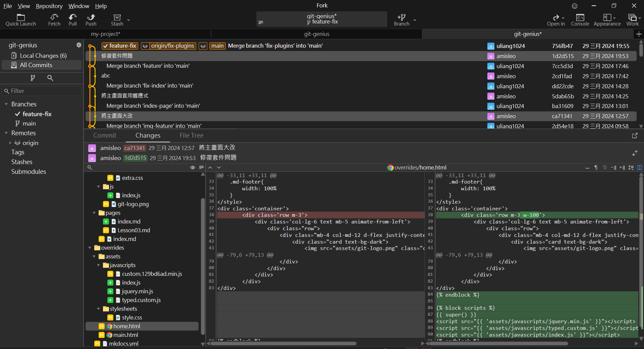Image resolution: width=644 pixels, height=349 pixels.
Task: Click the Quick Launch toolbar icon
Action: pos(21,20)
